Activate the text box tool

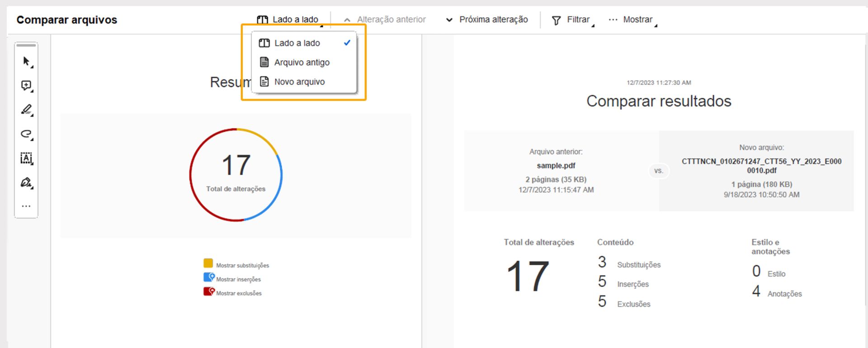tap(27, 158)
